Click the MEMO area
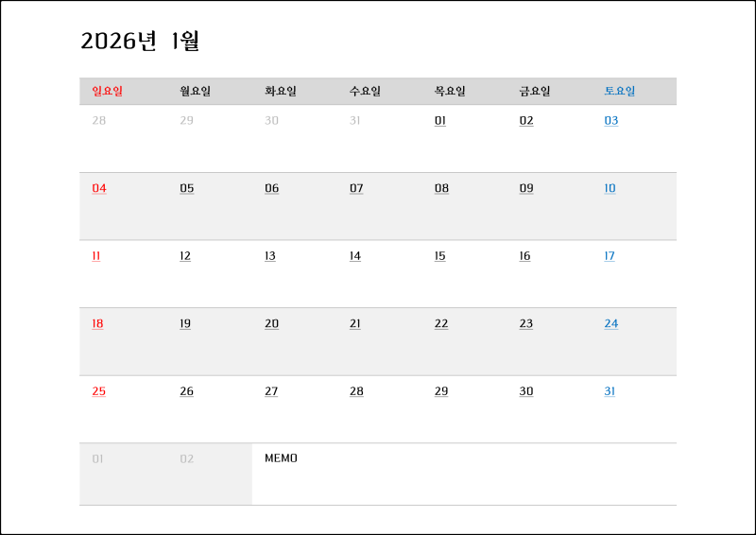Viewport: 756px width, 535px height. pos(464,475)
